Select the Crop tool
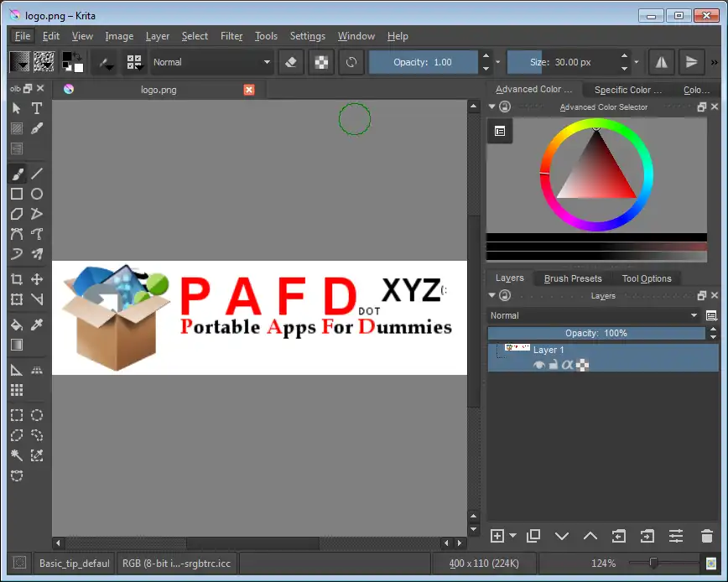Image resolution: width=728 pixels, height=582 pixels. click(17, 279)
